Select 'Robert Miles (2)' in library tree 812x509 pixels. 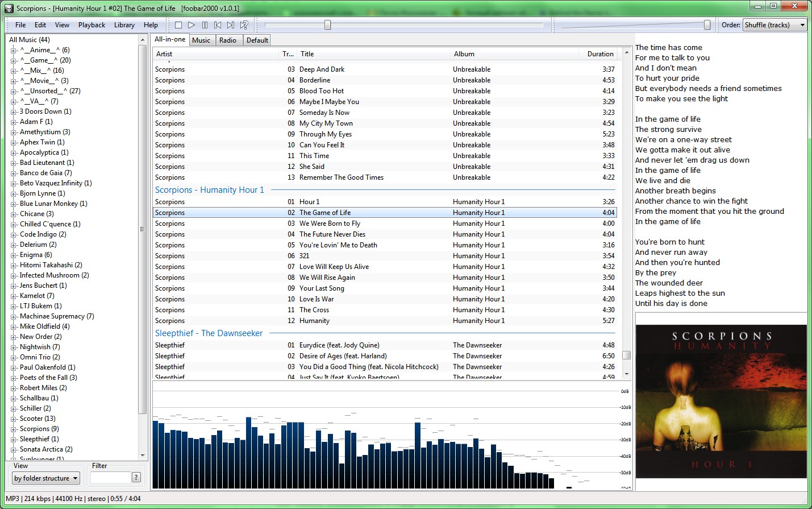(x=43, y=388)
